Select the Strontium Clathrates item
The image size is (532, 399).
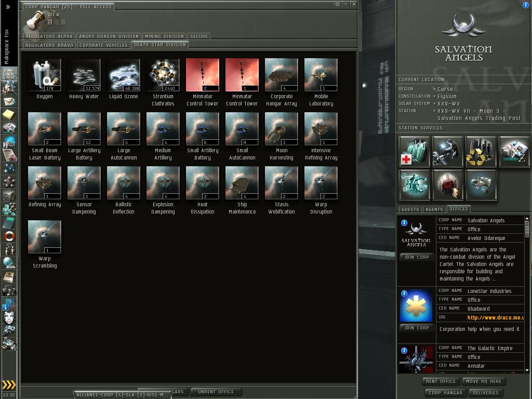click(x=163, y=83)
